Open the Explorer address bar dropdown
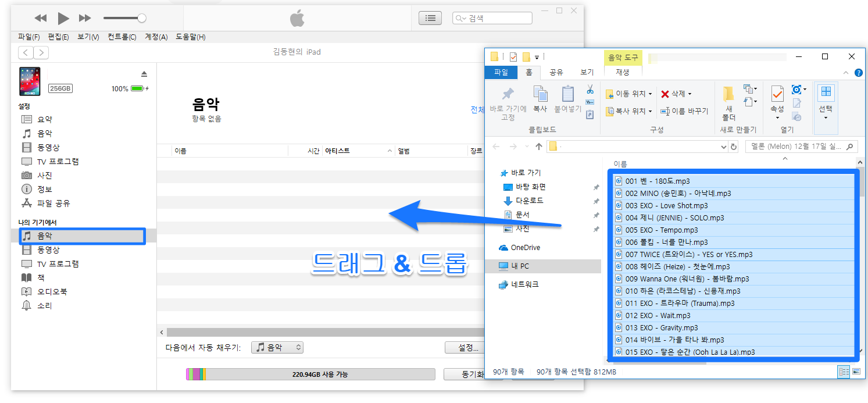The width and height of the screenshot is (868, 403). tap(723, 147)
